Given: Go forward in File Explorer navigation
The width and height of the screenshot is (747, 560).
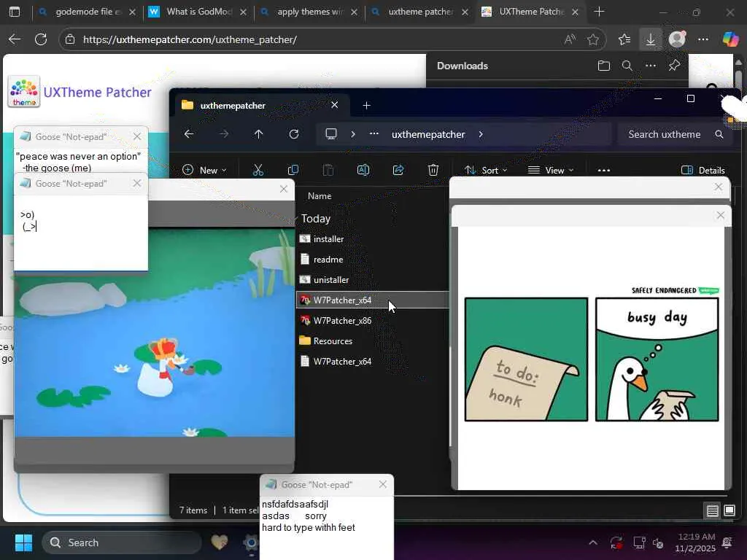Looking at the screenshot, I should pos(224,134).
